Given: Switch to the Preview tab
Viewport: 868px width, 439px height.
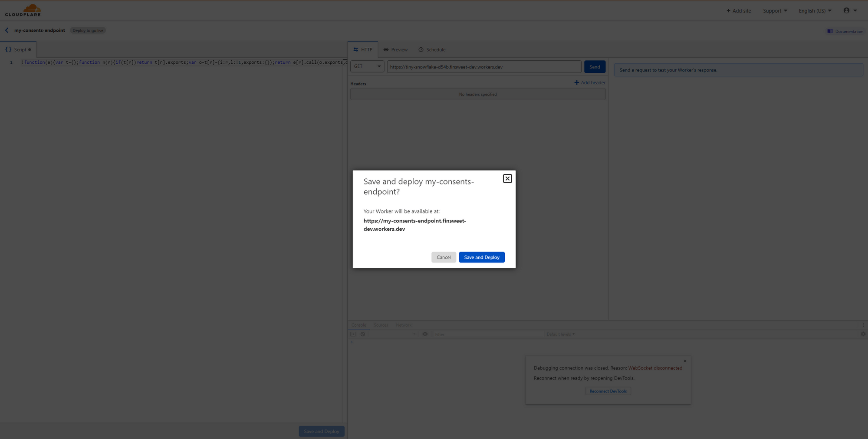Looking at the screenshot, I should tap(395, 49).
